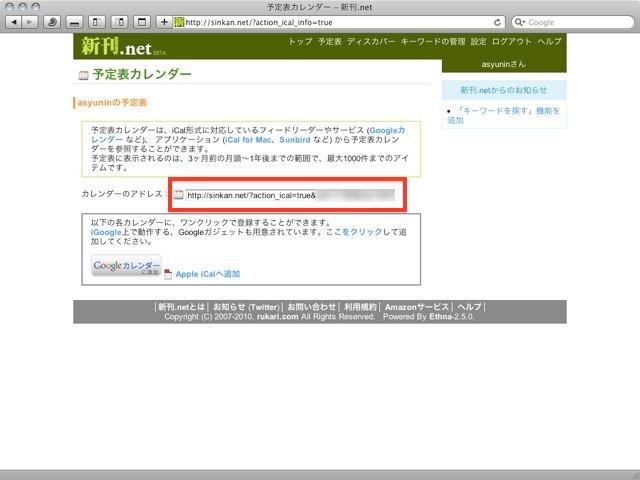Open トップ in the site navigation
This screenshot has height=480, width=640.
tap(300, 42)
